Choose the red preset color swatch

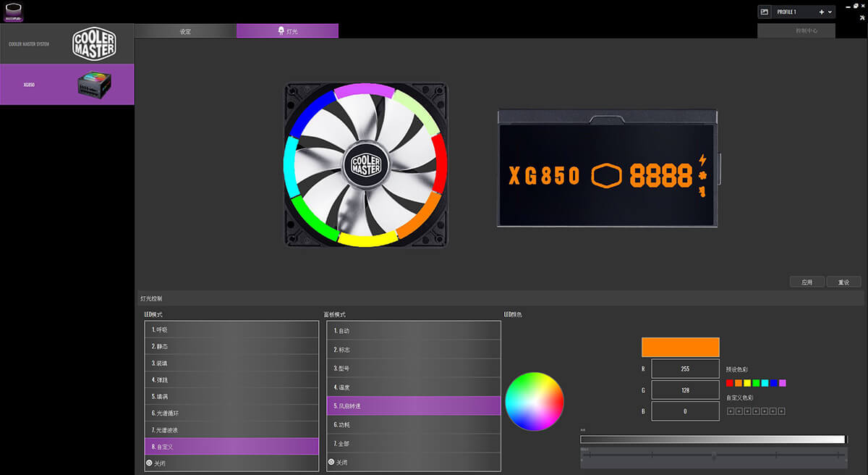click(x=730, y=383)
